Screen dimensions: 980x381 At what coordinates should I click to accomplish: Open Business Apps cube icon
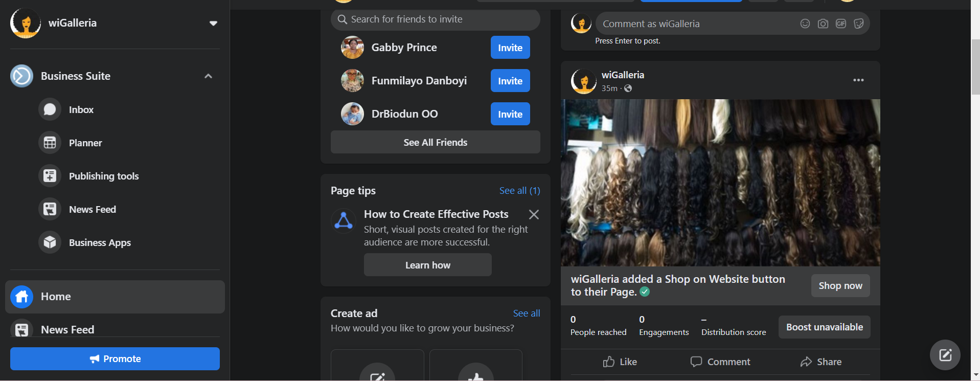click(x=50, y=242)
